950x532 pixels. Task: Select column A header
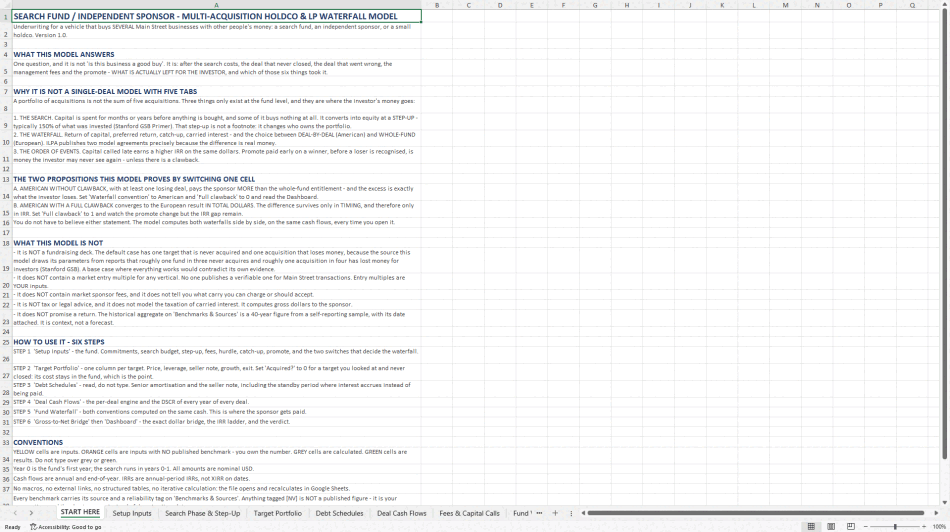click(x=216, y=5)
